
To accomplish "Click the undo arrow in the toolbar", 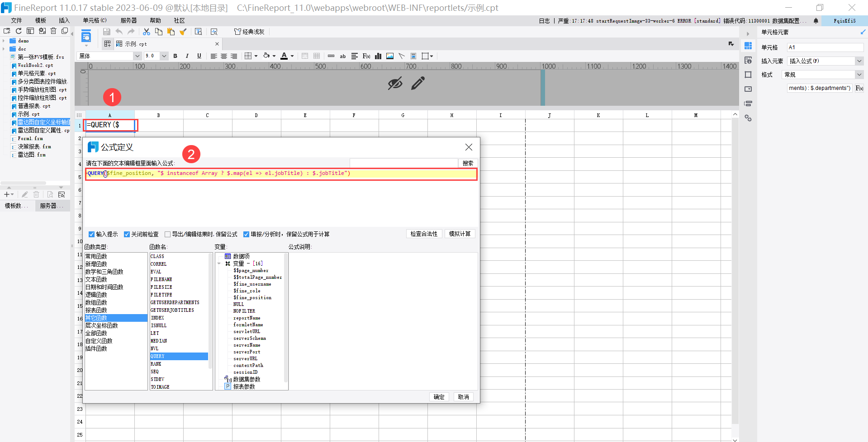I will (119, 32).
